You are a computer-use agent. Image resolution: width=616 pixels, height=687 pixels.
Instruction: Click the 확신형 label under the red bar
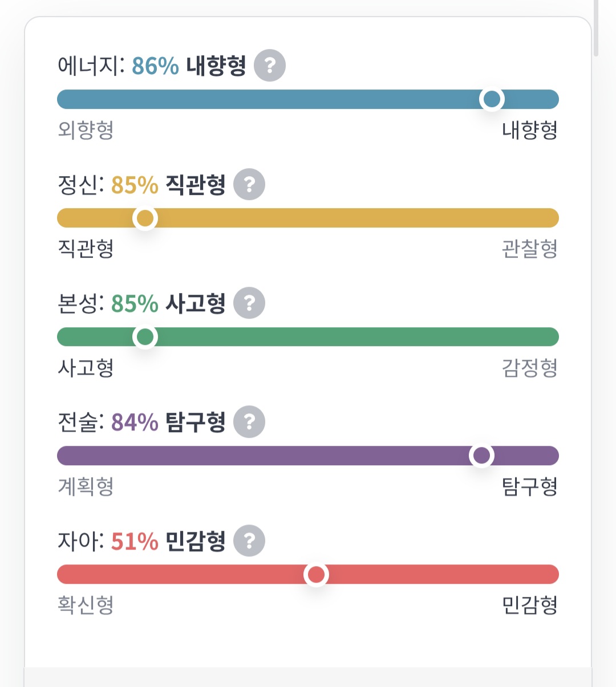click(86, 605)
